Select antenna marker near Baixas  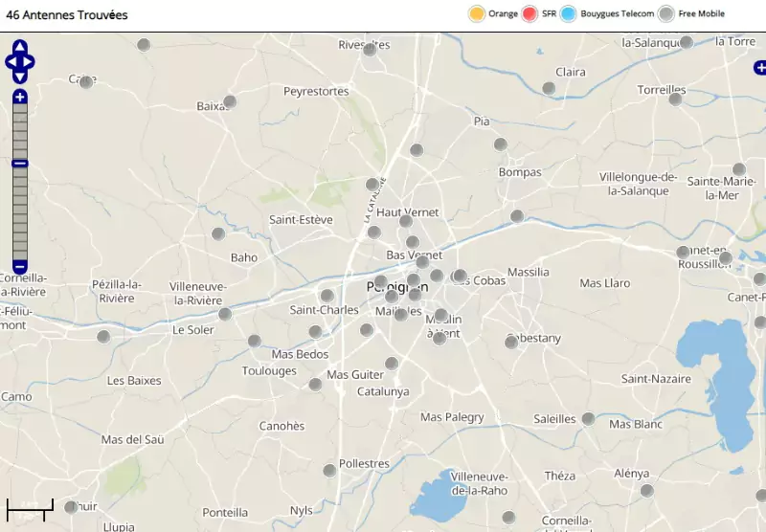pos(230,101)
